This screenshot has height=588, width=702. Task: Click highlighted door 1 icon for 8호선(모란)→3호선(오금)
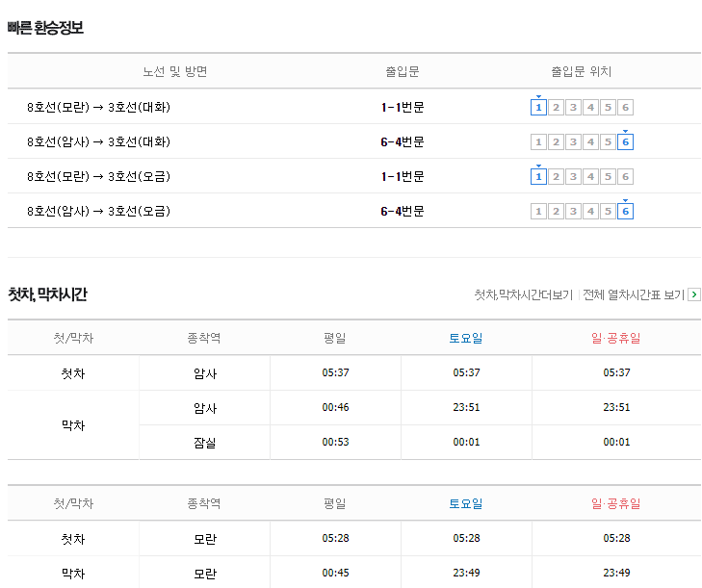(538, 177)
